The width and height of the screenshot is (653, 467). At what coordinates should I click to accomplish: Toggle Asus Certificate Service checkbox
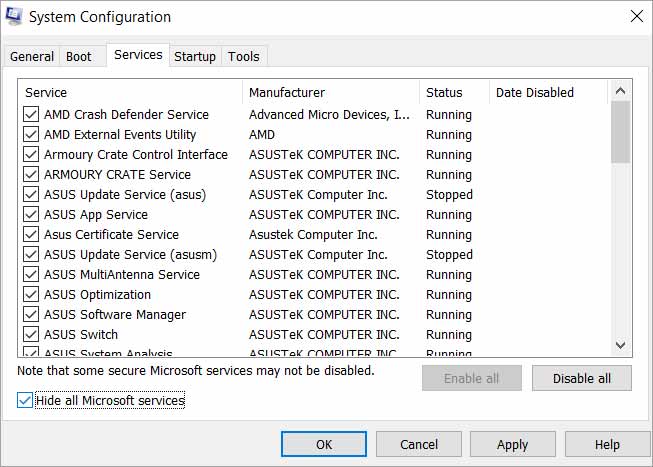(x=31, y=234)
